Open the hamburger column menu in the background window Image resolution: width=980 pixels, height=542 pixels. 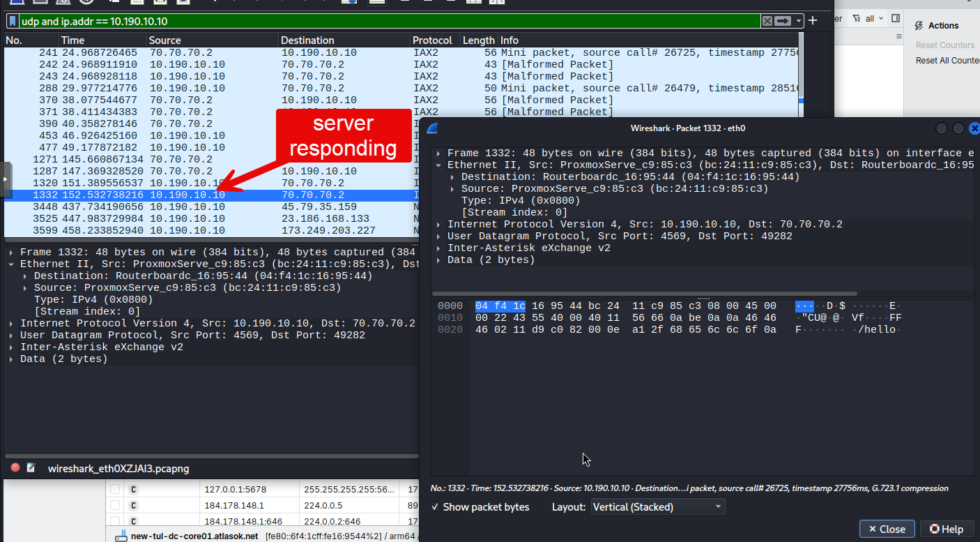[x=898, y=36]
